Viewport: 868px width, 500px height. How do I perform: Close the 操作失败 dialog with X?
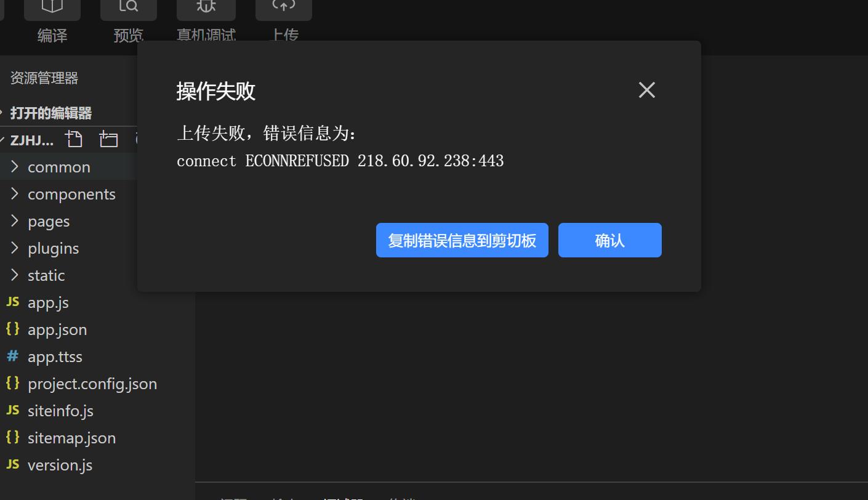(647, 90)
